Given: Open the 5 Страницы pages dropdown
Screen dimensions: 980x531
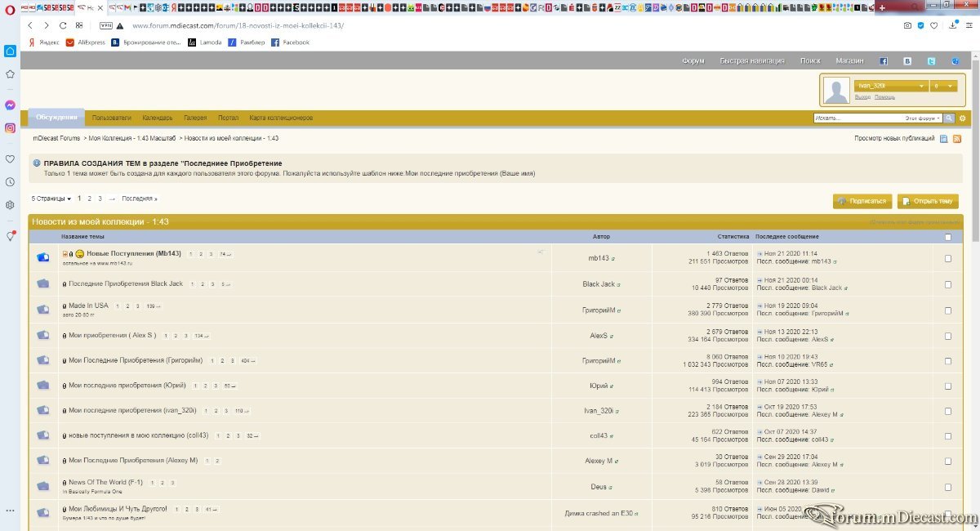Looking at the screenshot, I should 51,199.
